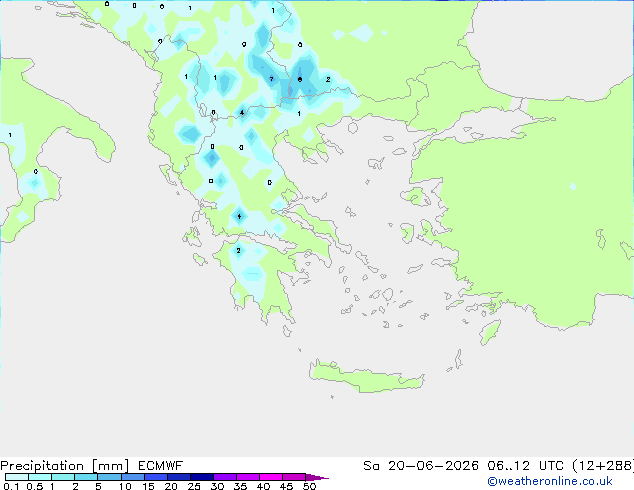634x490 pixels.
Task: Click the 30–35 mm purple legend swatch
Action: (x=225, y=477)
